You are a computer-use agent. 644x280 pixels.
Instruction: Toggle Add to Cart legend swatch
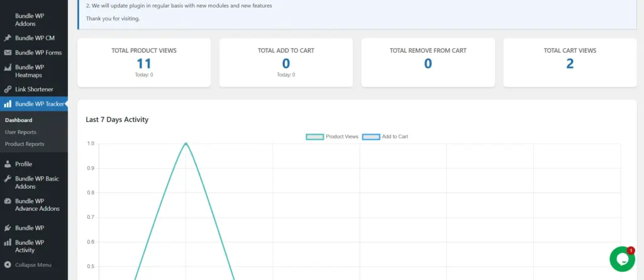[371, 137]
